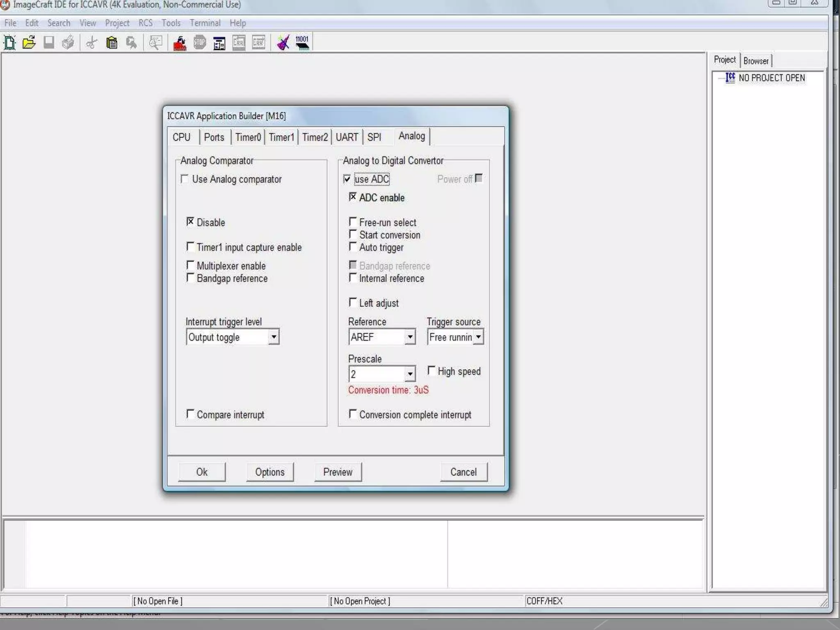Enable the Auto trigger checkbox
The height and width of the screenshot is (630, 840).
tap(353, 247)
